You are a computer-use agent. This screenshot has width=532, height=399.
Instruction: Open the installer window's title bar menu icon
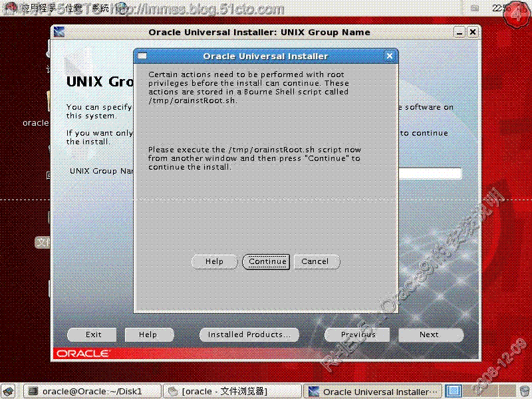tap(59, 32)
